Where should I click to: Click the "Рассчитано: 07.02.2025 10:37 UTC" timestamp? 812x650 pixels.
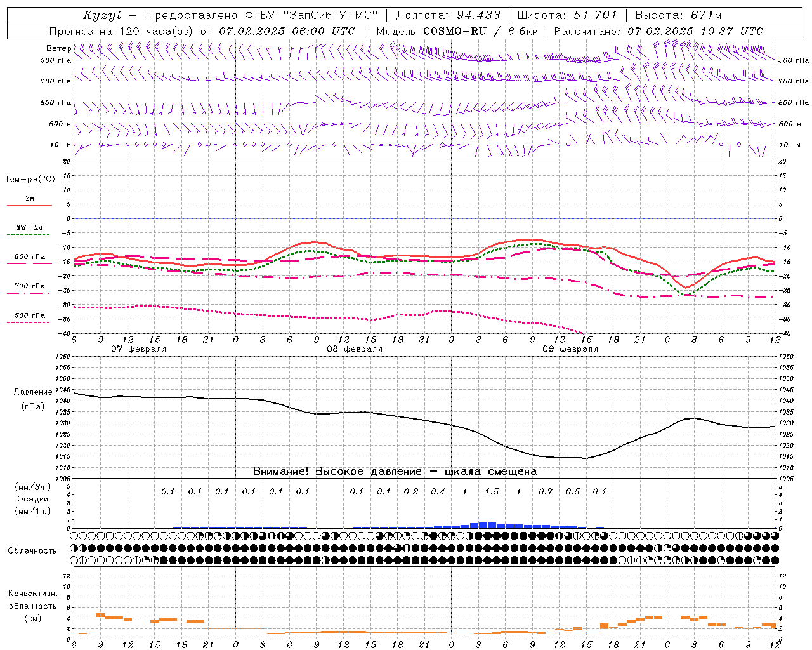click(x=658, y=30)
